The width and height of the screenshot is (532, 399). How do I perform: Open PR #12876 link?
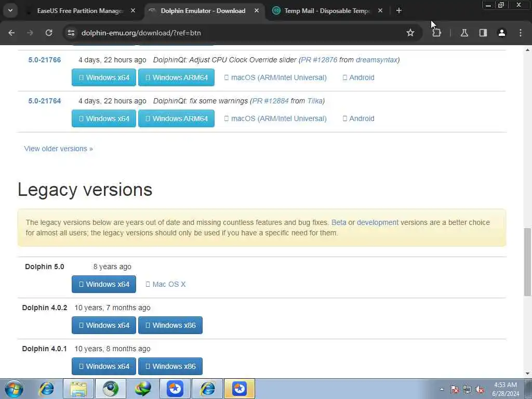coord(319,60)
